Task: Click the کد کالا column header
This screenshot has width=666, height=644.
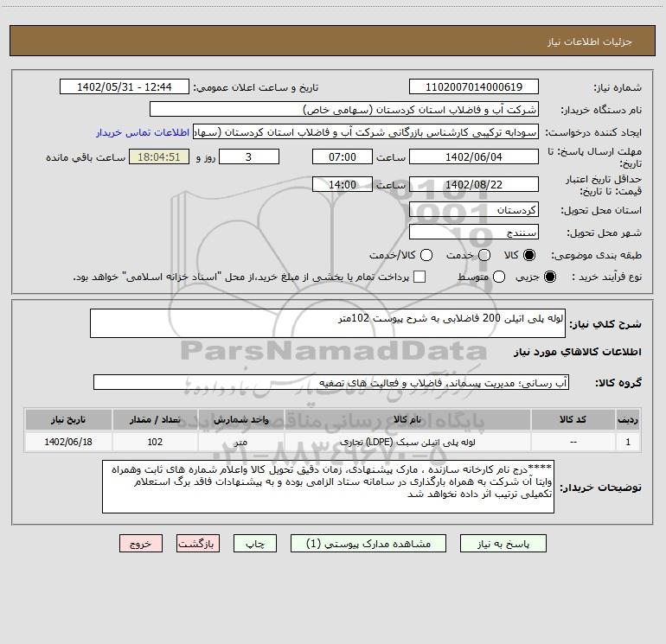Action: pos(573,419)
